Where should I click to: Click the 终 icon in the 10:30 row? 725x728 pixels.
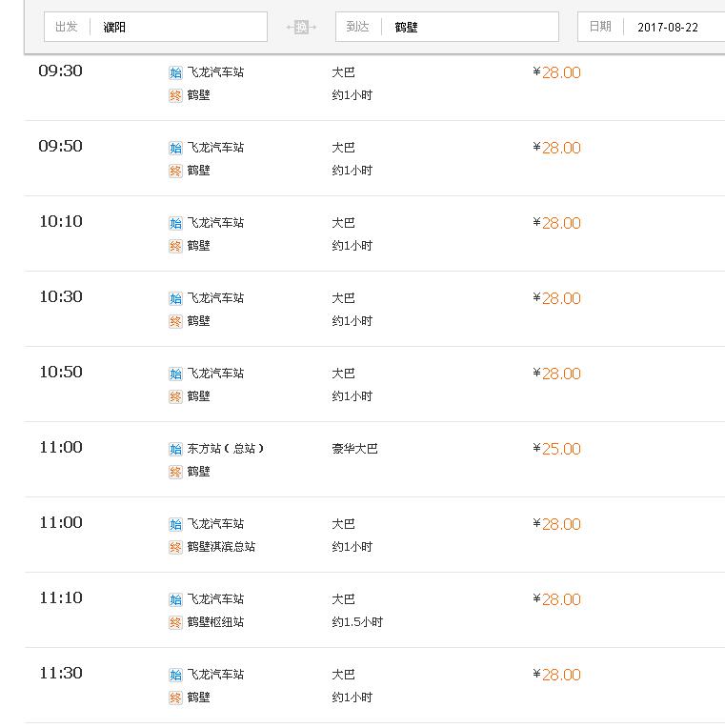[x=175, y=321]
